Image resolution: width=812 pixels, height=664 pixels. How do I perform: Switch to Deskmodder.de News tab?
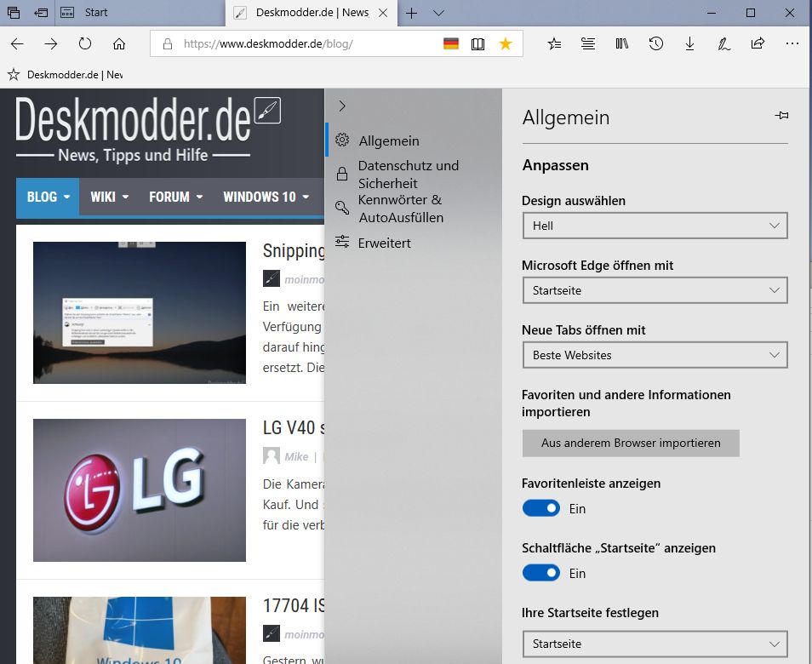pos(312,13)
